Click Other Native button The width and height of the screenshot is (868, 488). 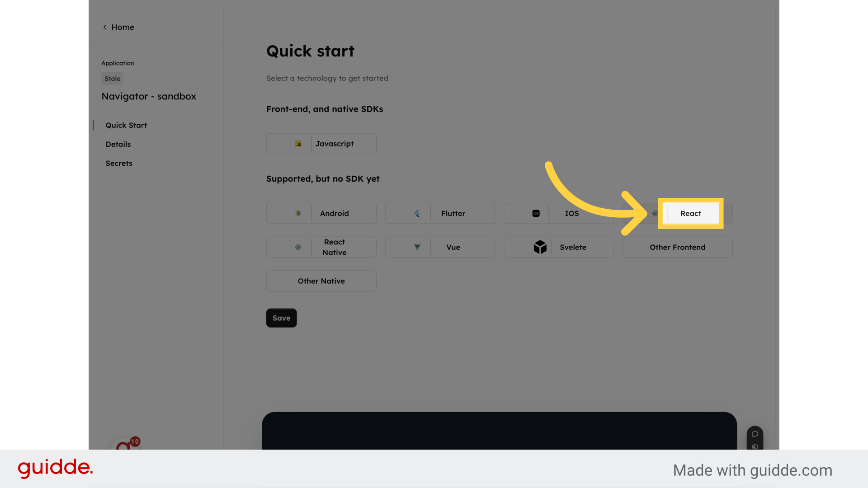[x=321, y=281]
